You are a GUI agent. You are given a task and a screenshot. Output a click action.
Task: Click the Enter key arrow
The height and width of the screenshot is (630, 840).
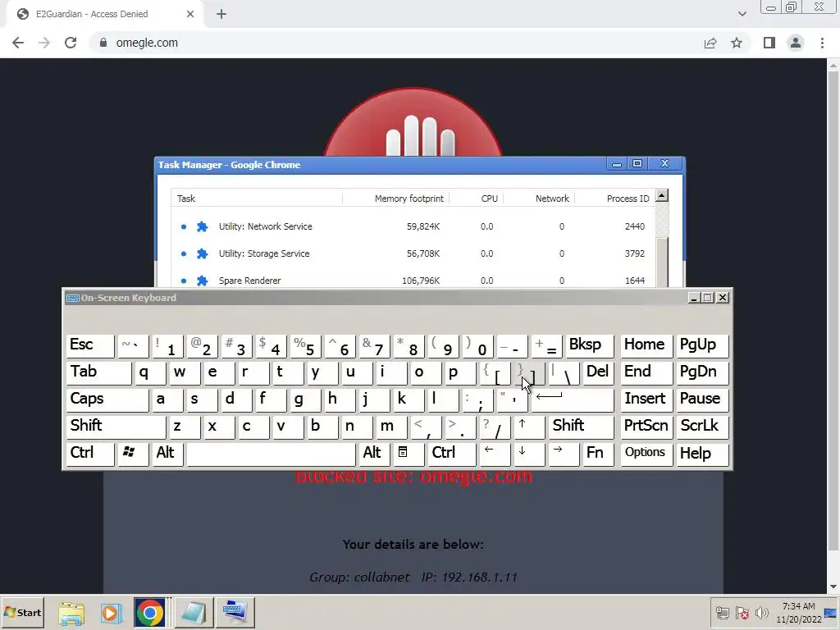point(572,399)
